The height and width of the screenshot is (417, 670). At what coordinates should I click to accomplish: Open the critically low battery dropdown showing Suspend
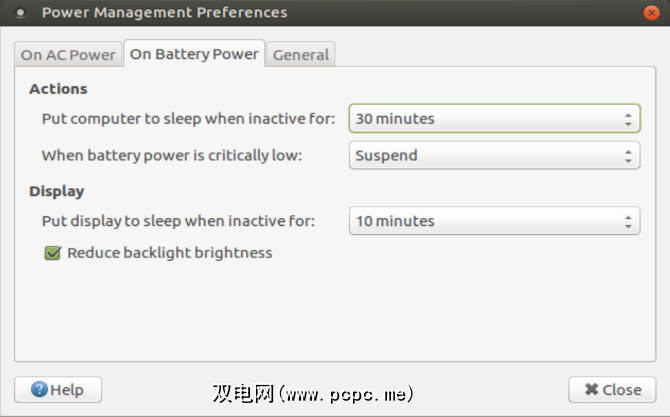pos(494,155)
